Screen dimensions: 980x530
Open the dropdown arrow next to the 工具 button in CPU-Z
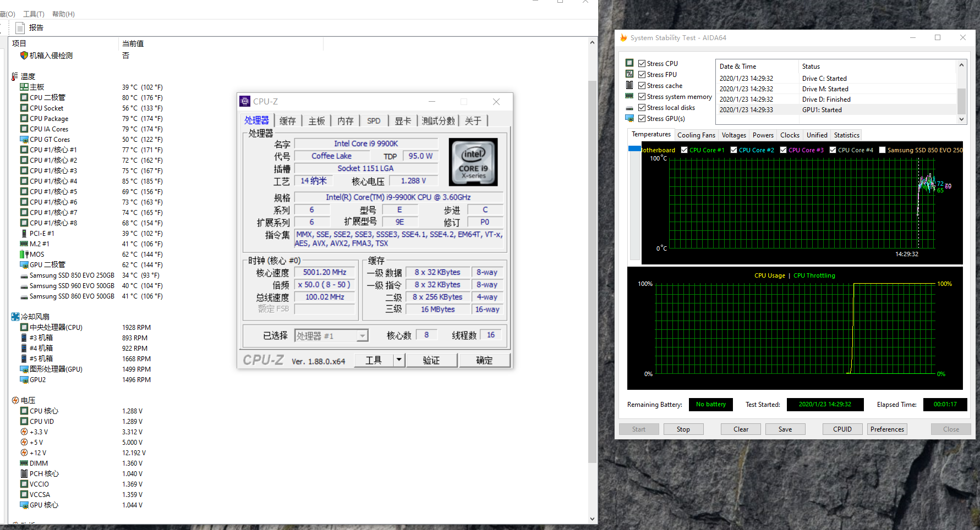click(x=399, y=360)
